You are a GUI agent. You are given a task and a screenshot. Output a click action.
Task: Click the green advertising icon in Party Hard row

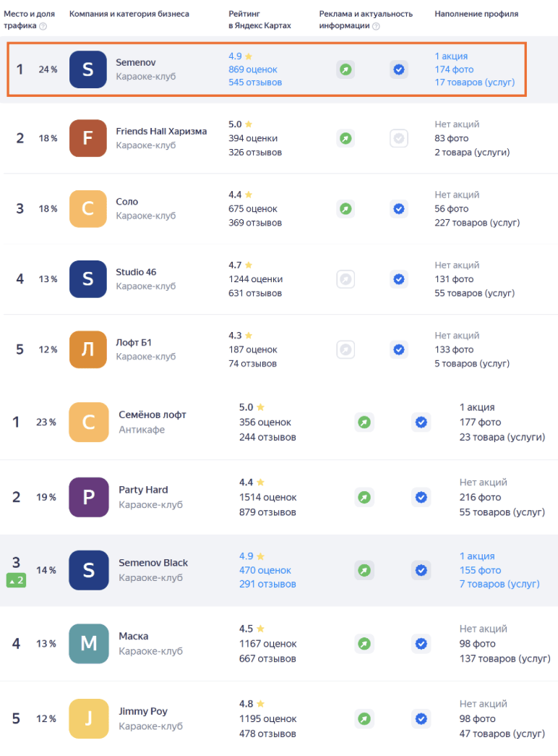[364, 497]
